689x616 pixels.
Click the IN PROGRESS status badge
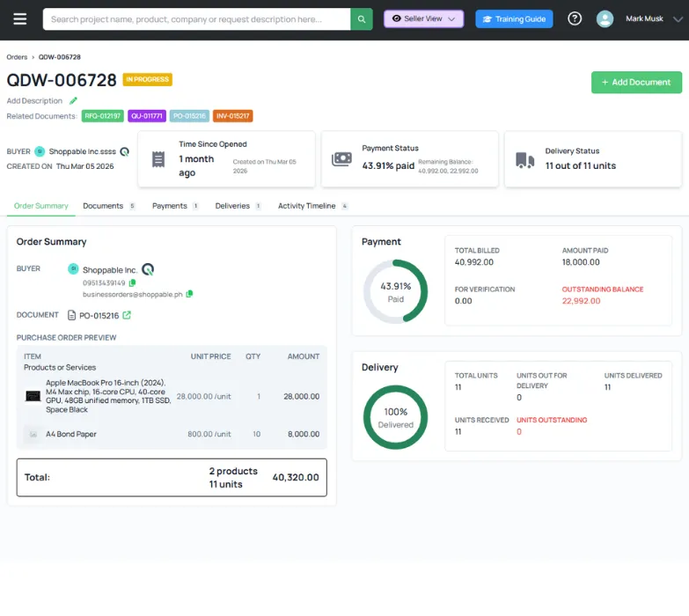tap(147, 79)
